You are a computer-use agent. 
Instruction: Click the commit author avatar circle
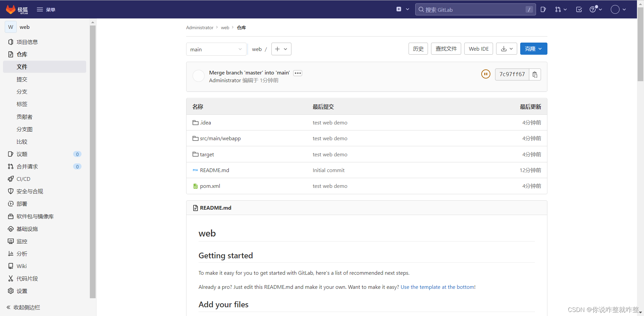click(199, 76)
